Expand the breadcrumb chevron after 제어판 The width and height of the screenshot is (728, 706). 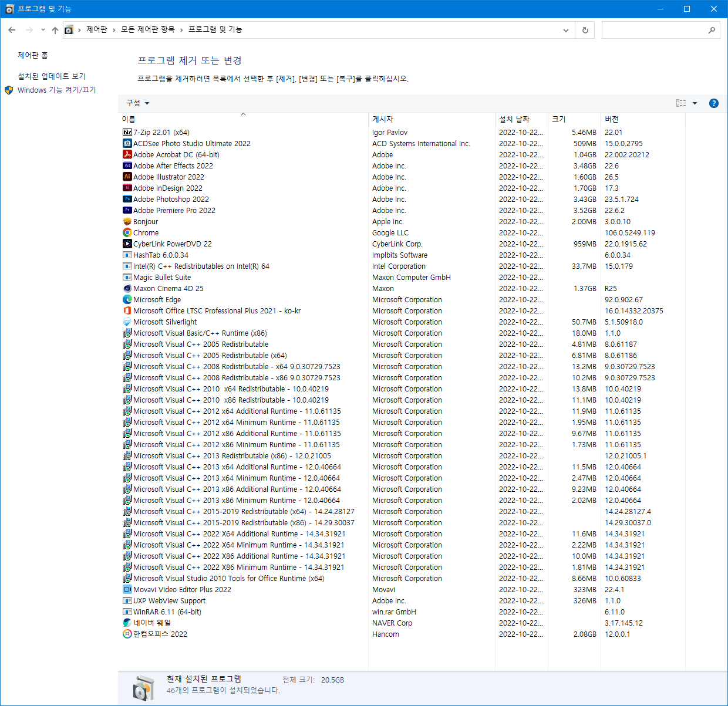point(113,30)
